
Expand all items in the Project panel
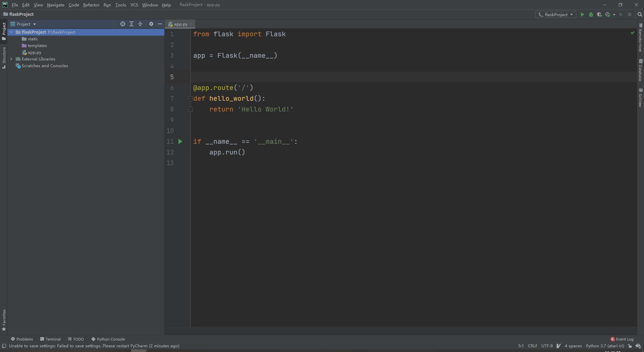131,24
